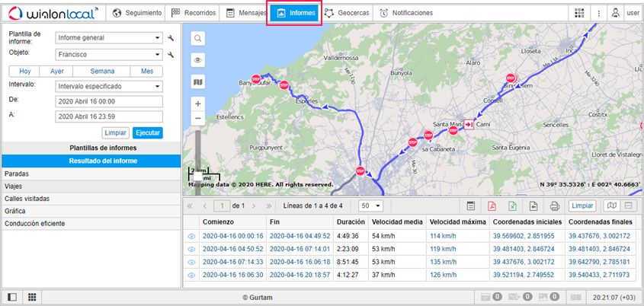Open the map layers selector icon
Screen dimensions: 644x306
coord(198,81)
